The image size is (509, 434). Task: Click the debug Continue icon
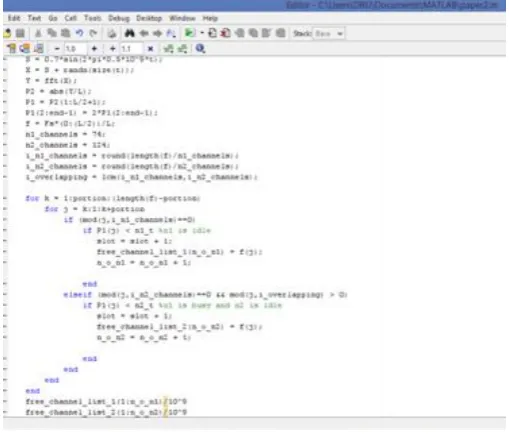[280, 33]
